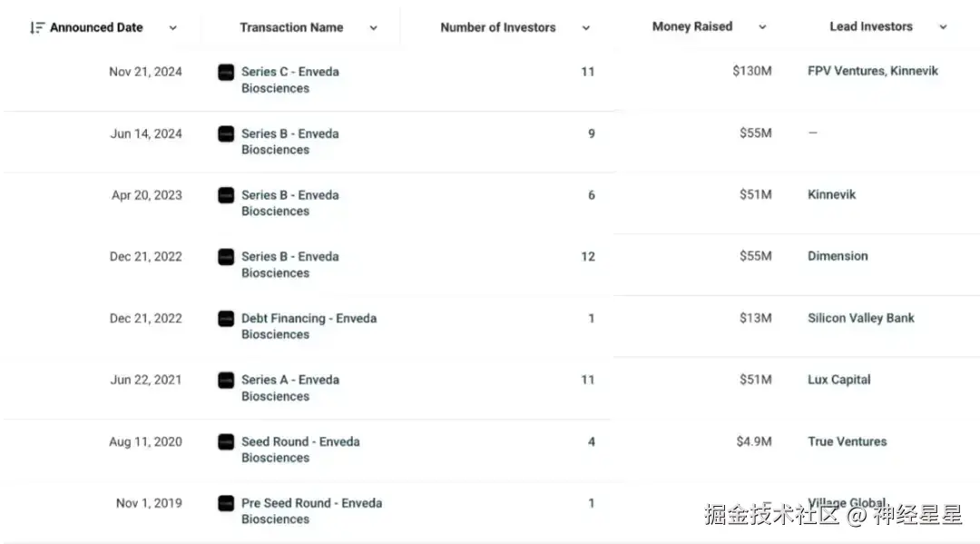This screenshot has height=544, width=980.
Task: Expand the Money Raised column chevron
Action: [x=762, y=27]
